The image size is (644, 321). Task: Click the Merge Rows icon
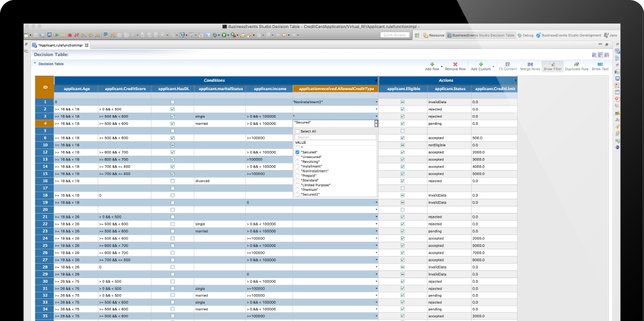click(530, 64)
